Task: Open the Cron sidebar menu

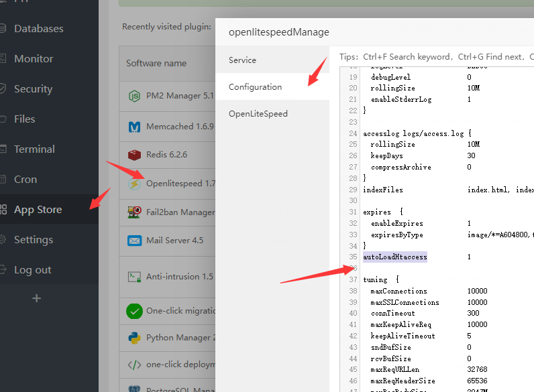Action: coord(25,180)
